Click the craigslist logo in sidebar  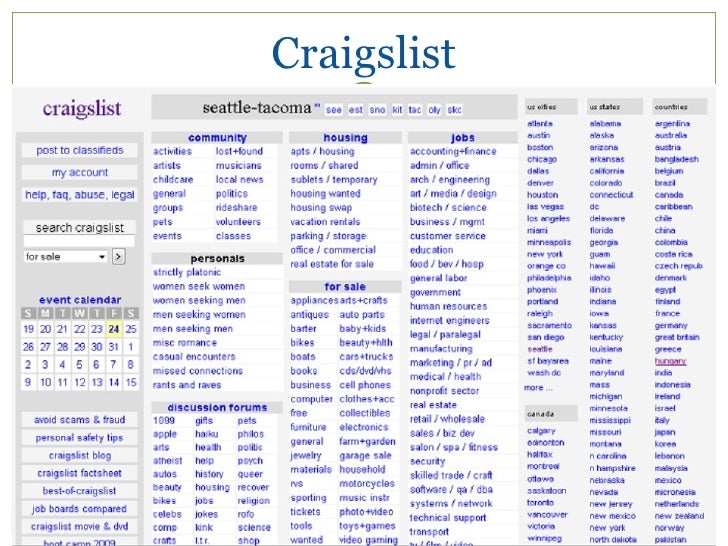(82, 109)
